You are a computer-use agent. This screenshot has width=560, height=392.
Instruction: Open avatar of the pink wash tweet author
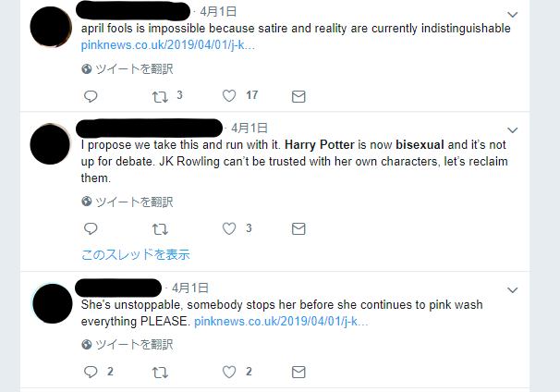point(52,304)
